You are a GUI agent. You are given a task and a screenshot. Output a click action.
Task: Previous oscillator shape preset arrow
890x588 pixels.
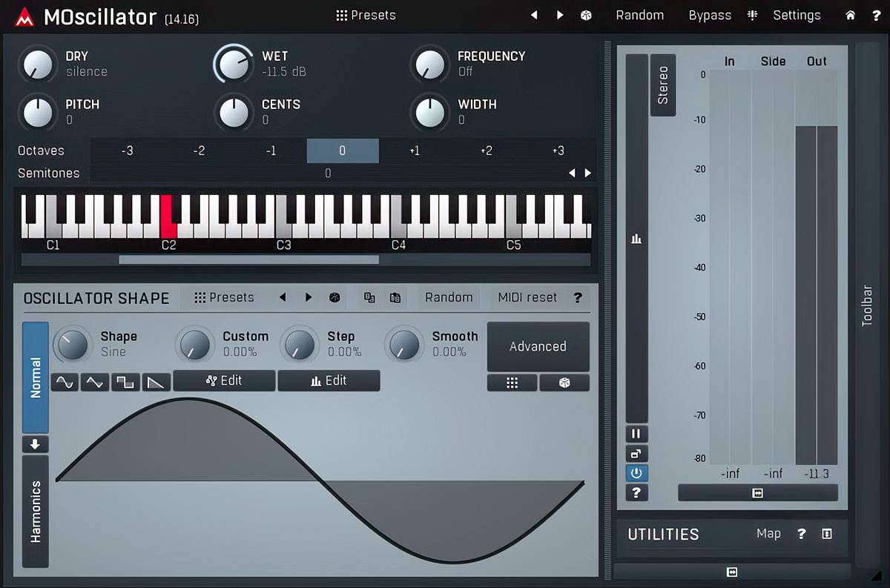(x=283, y=297)
